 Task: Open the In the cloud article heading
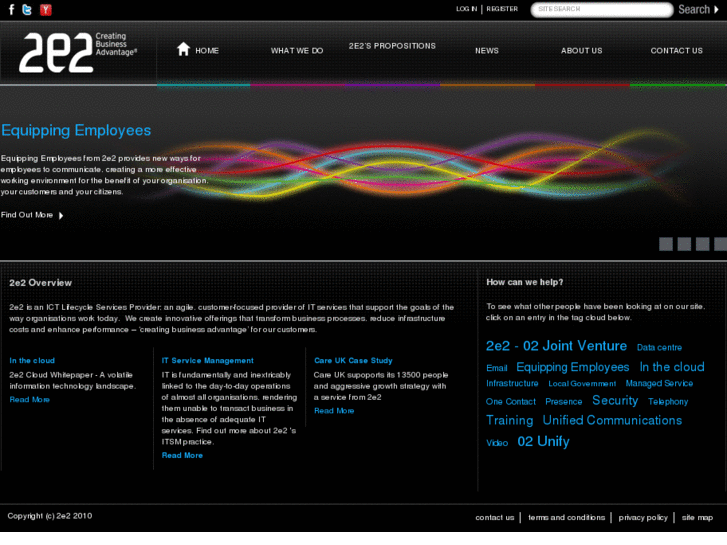tap(32, 360)
